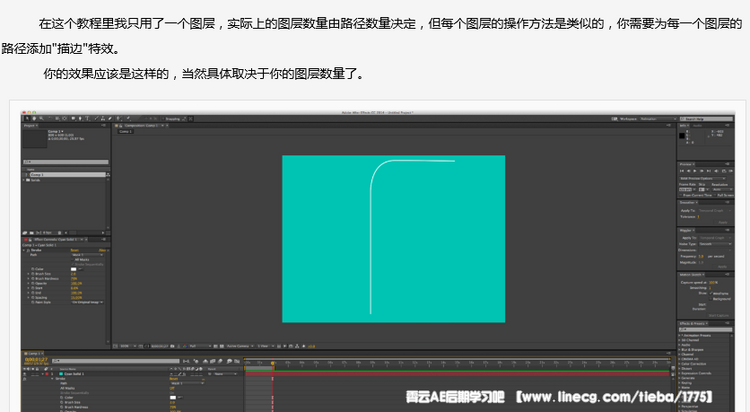The image size is (750, 412).
Task: Select the Eraser tool
Action: [110, 119]
